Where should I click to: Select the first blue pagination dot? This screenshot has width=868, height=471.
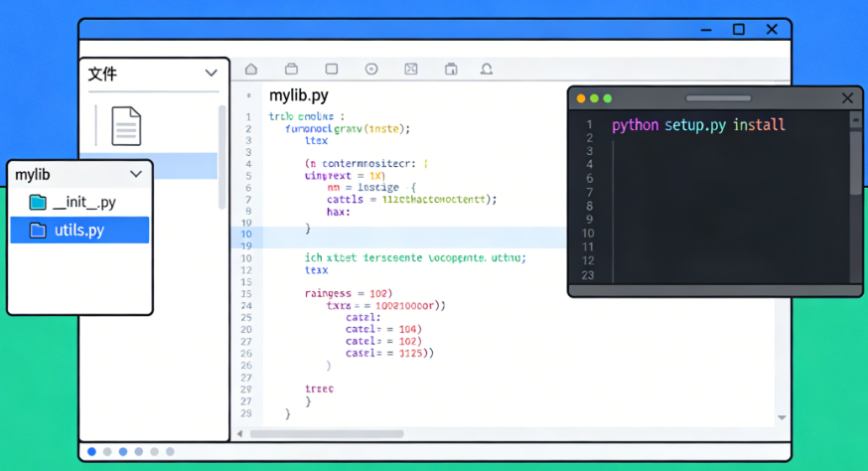tap(92, 451)
